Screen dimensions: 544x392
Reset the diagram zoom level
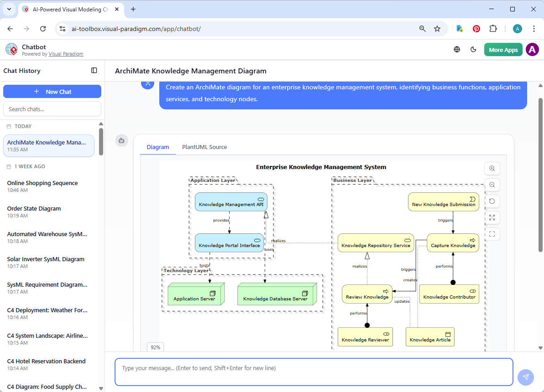tap(492, 201)
